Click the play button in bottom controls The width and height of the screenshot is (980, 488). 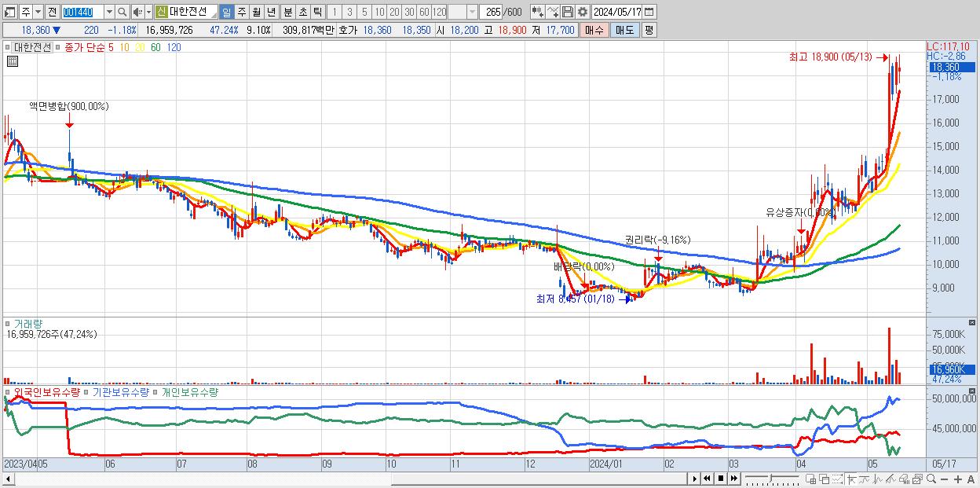(x=695, y=479)
